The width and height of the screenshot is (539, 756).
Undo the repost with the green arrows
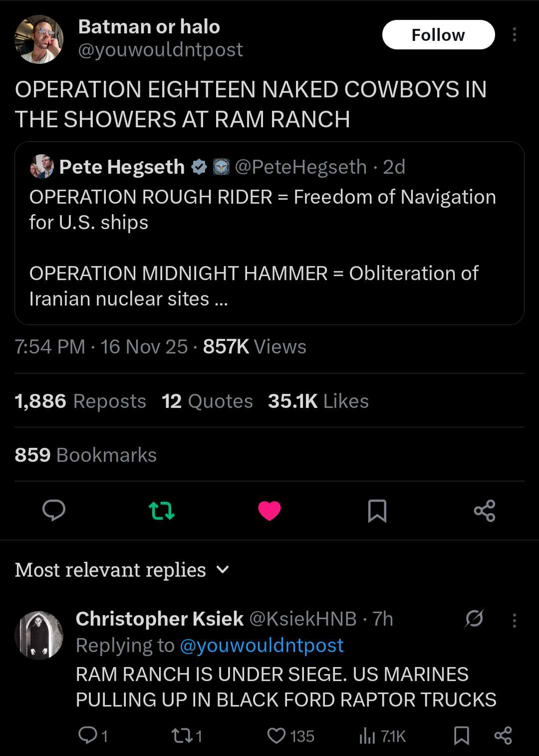point(162,511)
